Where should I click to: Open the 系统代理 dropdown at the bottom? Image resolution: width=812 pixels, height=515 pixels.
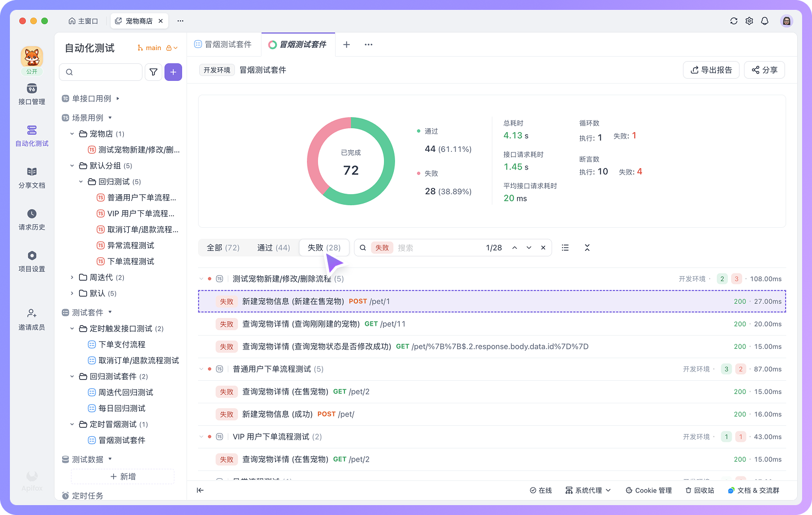tap(588, 490)
